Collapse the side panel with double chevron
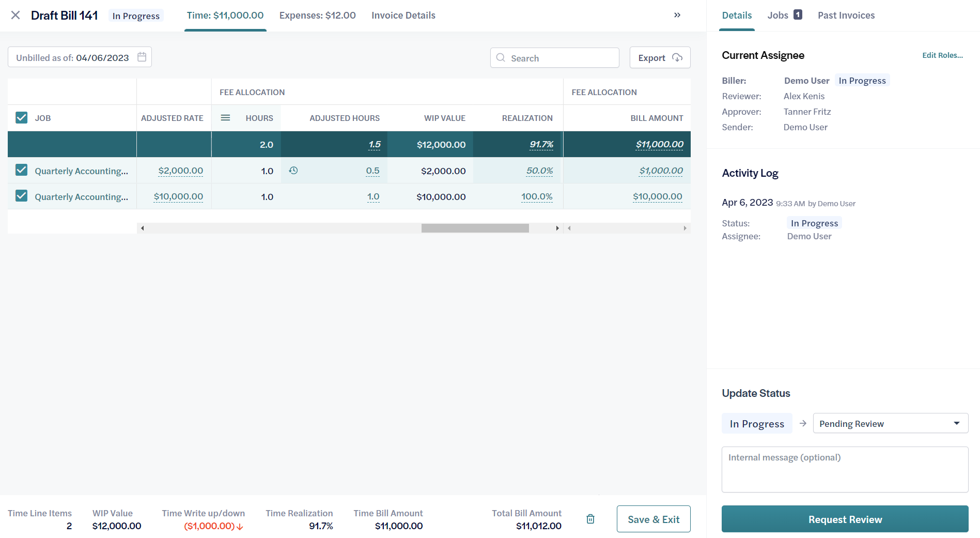Screen dimensions: 980x538 click(x=677, y=15)
